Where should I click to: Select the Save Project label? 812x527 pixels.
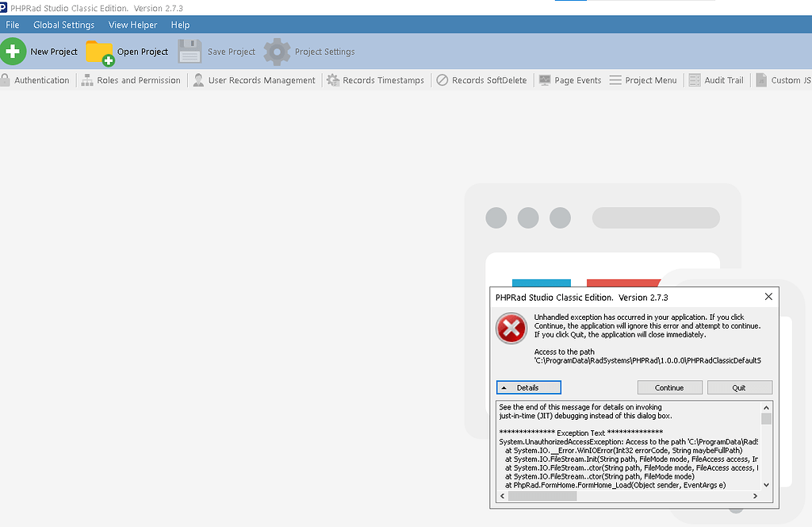coord(232,52)
